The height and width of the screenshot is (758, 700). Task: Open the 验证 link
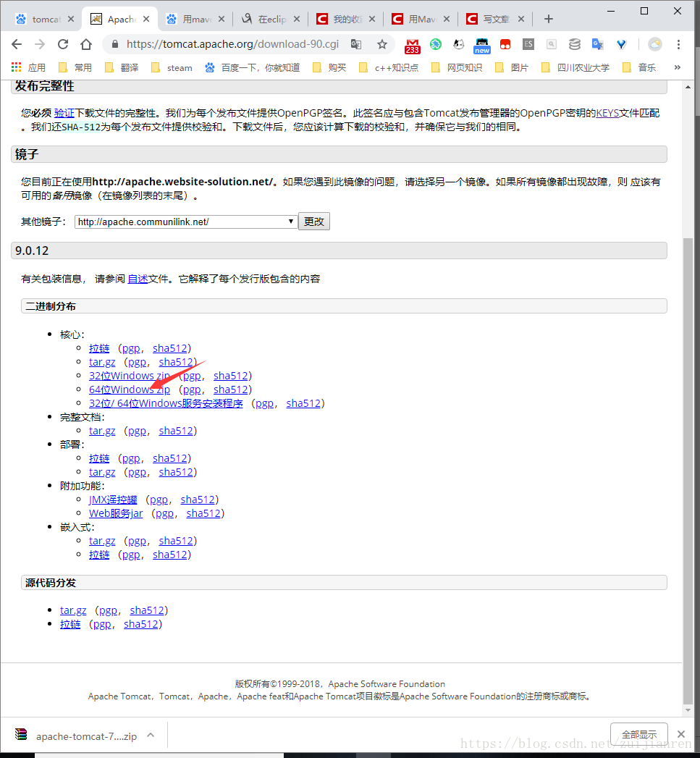point(64,113)
